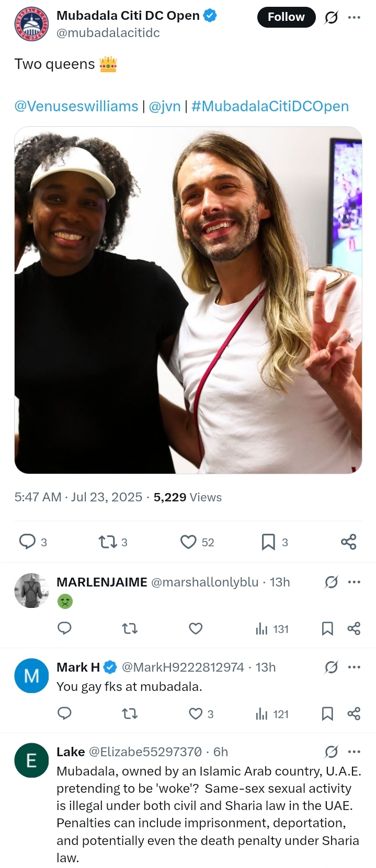
Task: Bookmark Mark H's reply
Action: pos(327,714)
